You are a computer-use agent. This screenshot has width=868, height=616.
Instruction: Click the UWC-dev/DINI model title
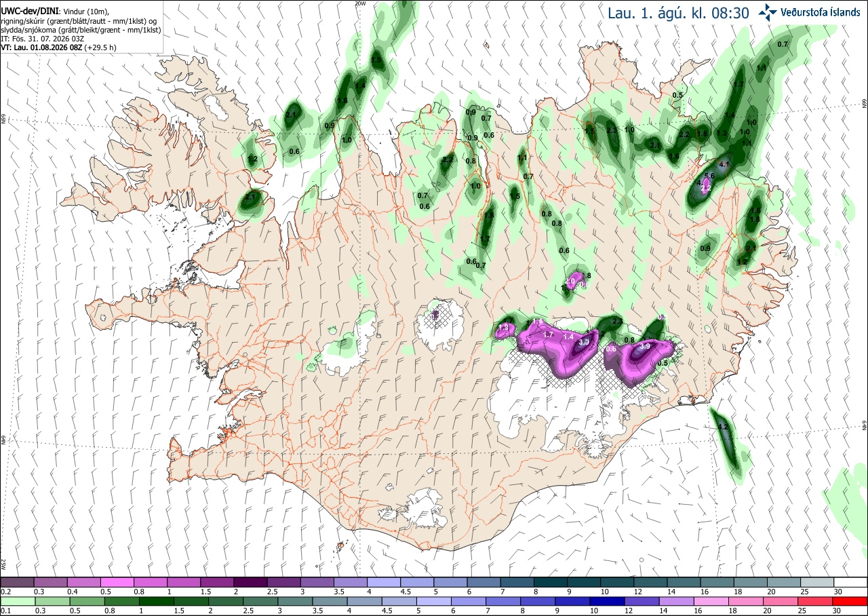click(30, 12)
